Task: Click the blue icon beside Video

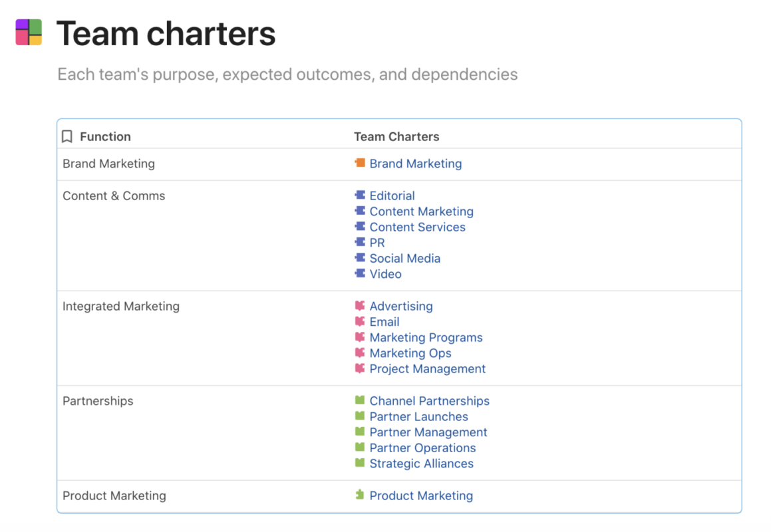Action: tap(360, 273)
